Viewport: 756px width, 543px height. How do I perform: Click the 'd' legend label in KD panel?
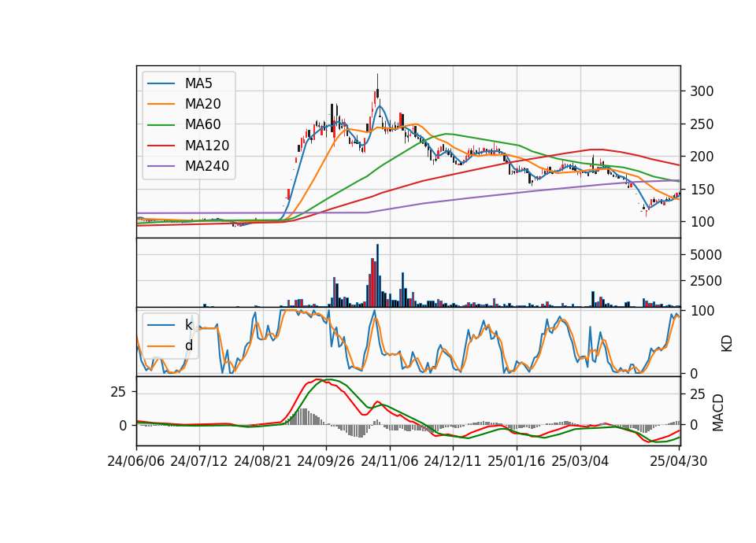coord(188,345)
